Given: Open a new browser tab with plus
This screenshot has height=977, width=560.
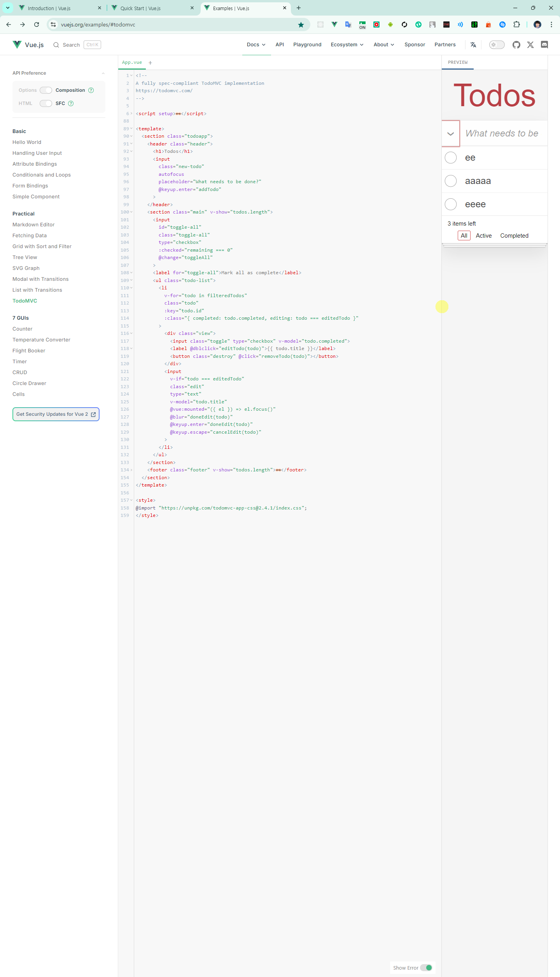Looking at the screenshot, I should (x=299, y=8).
